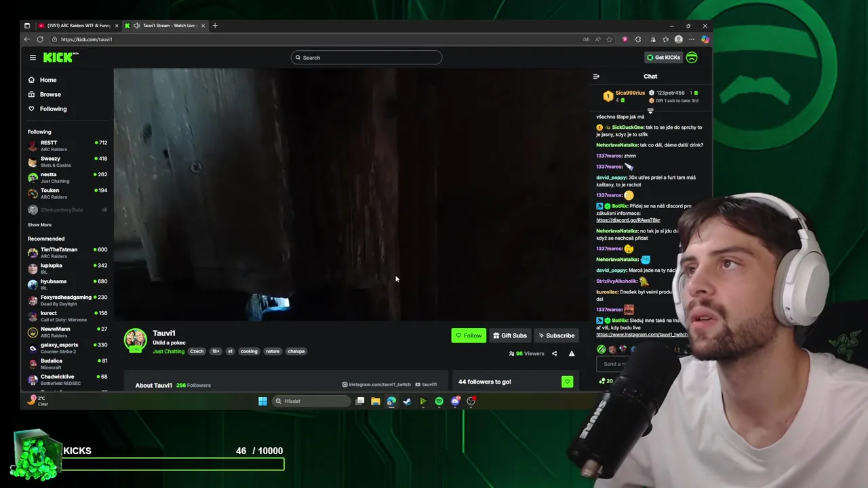
Task: Open Foxyredheadgaming recommended channel
Action: [x=67, y=300]
